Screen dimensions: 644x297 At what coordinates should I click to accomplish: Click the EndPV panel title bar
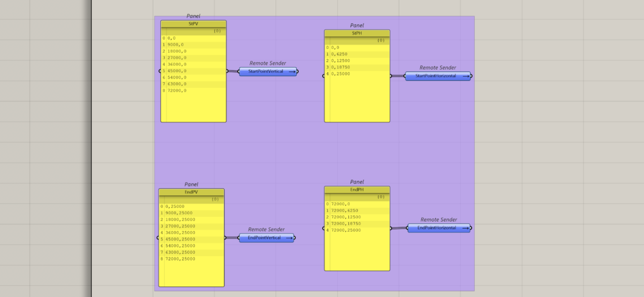tap(191, 192)
